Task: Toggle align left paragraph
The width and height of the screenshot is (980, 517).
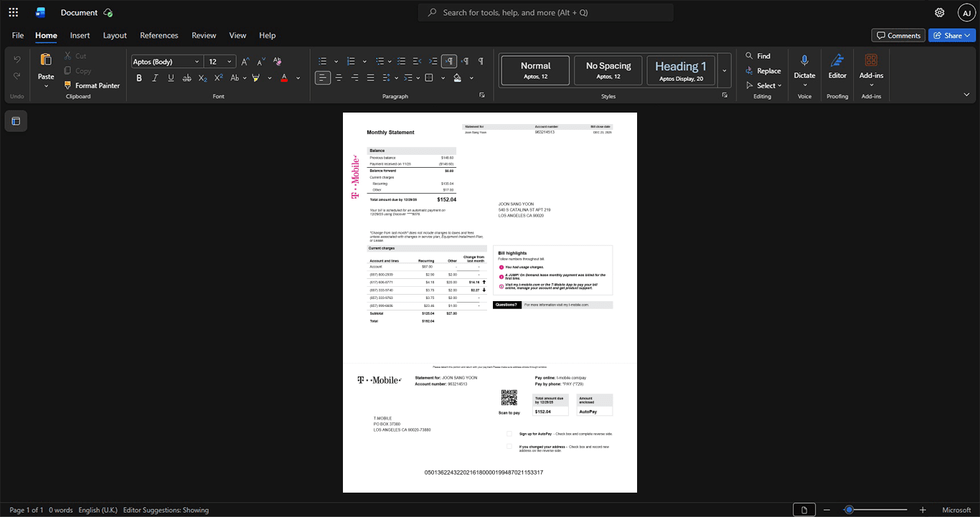Action: pyautogui.click(x=323, y=77)
